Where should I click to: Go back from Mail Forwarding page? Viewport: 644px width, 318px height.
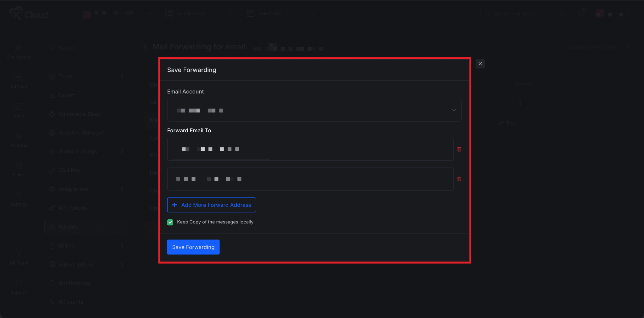point(145,47)
